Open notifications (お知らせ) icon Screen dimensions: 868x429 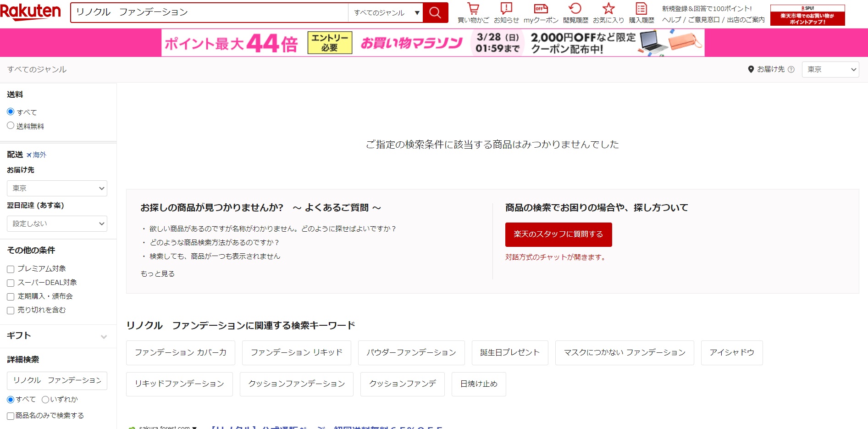(506, 13)
